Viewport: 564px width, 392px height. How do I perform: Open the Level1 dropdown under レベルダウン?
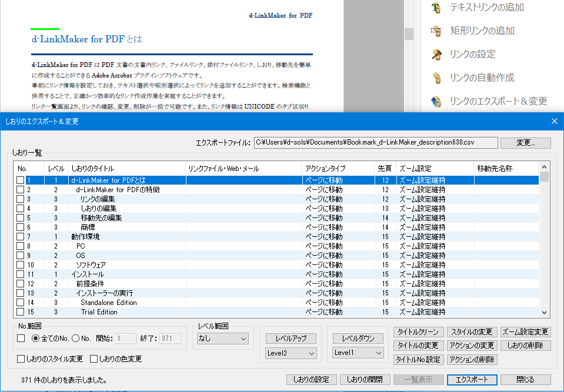(358, 353)
